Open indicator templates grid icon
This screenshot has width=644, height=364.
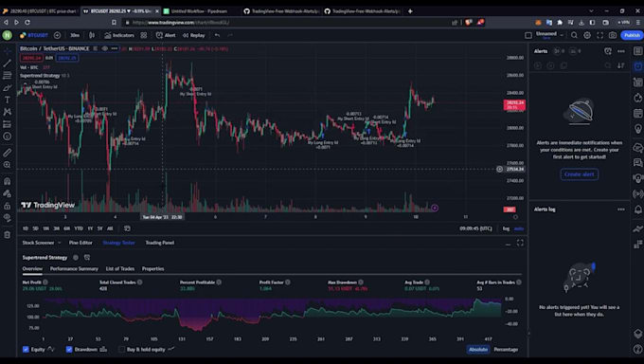(144, 35)
